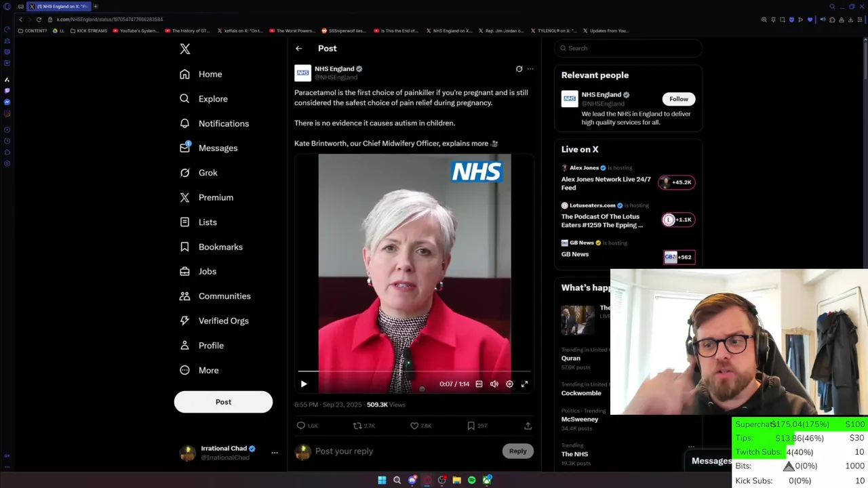Image resolution: width=868 pixels, height=488 pixels.
Task: Open video playback settings gear
Action: pyautogui.click(x=509, y=384)
